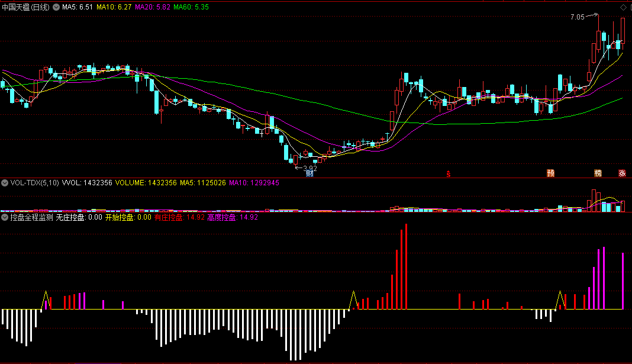Click the 7.05 high price label
The width and height of the screenshot is (632, 364).
click(577, 17)
